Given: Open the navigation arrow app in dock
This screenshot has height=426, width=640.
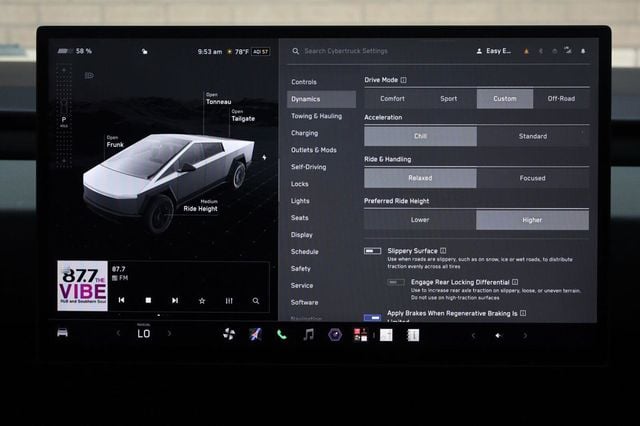Looking at the screenshot, I should 255,335.
